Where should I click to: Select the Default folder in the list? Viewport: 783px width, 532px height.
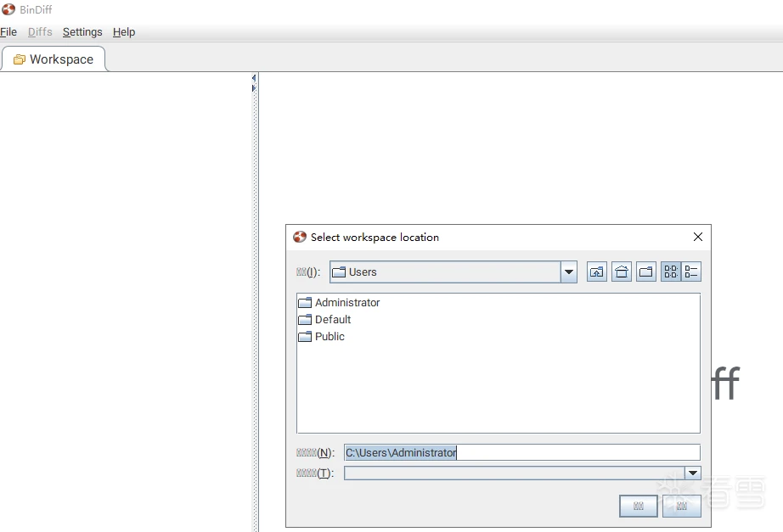pyautogui.click(x=332, y=320)
